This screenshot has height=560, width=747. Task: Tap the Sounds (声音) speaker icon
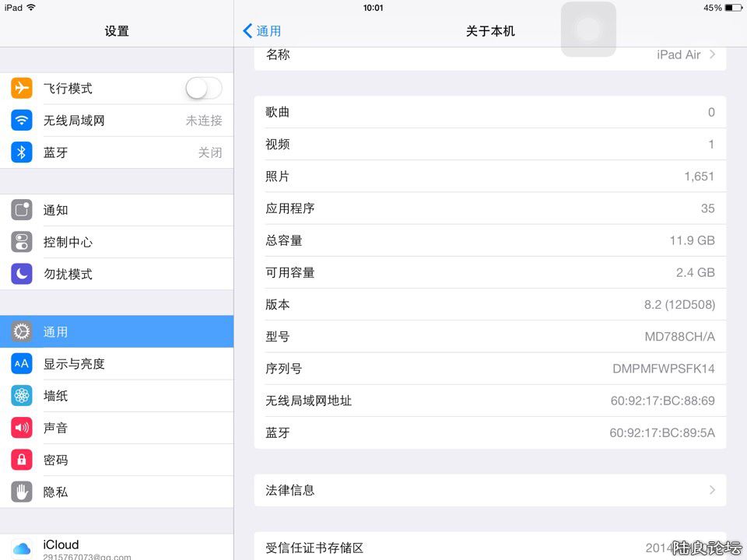pos(22,428)
